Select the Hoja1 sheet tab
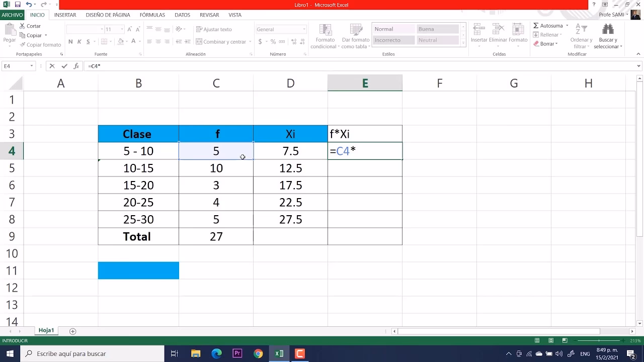 tap(46, 330)
